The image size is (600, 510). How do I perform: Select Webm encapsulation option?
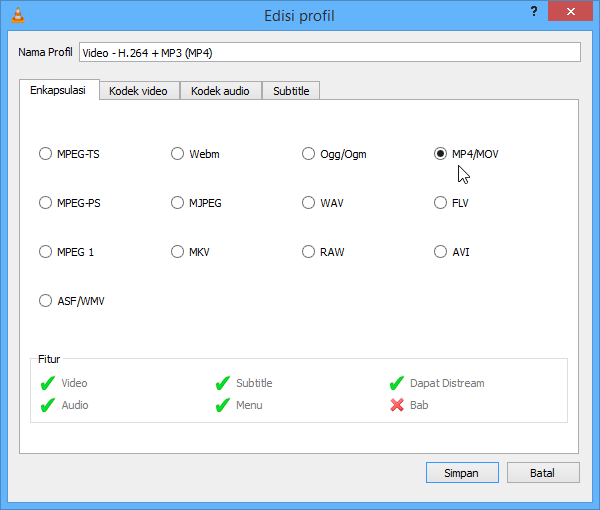tap(177, 154)
